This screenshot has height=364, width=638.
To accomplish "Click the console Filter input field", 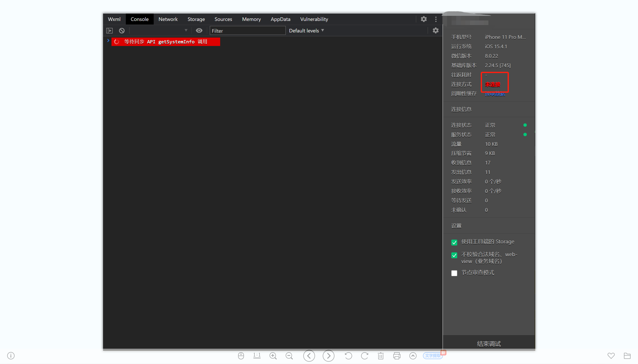I will [247, 31].
